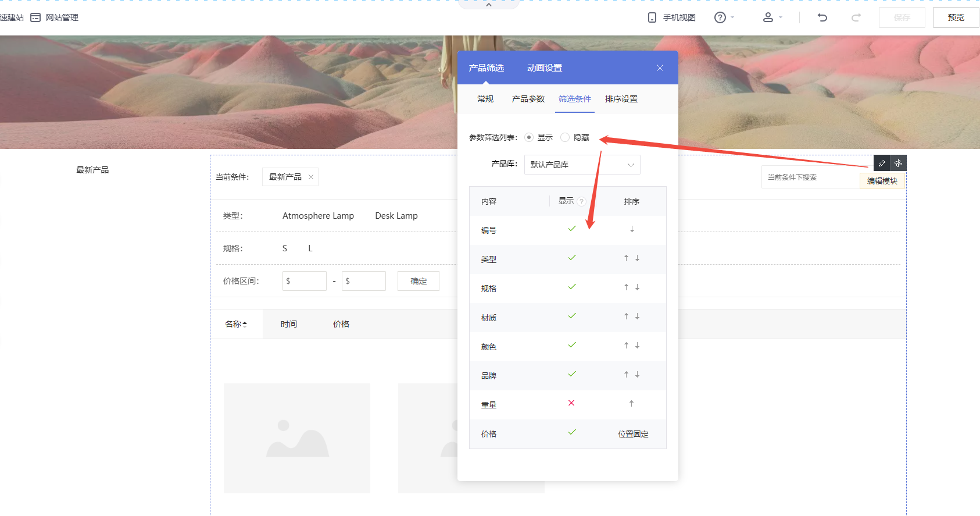Screen dimensions: 980x516
Task: Collapse the top toolbar chevron
Action: (489, 5)
